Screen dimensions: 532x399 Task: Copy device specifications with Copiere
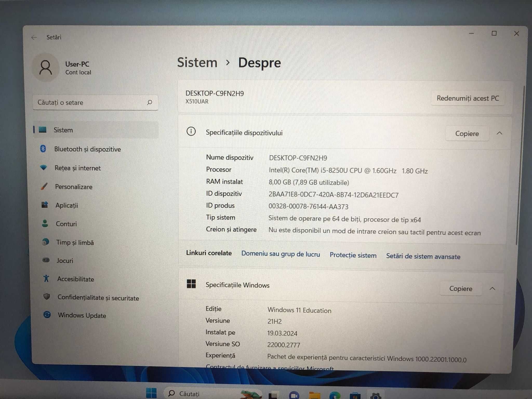pos(467,134)
